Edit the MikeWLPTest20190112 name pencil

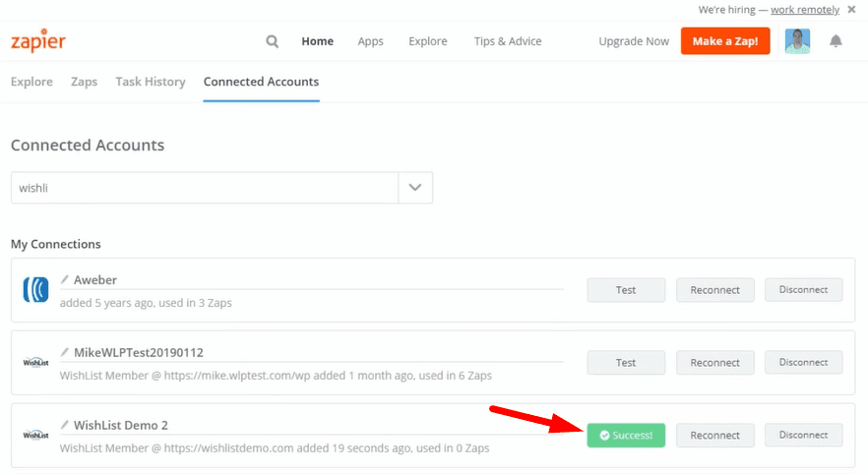tap(65, 352)
